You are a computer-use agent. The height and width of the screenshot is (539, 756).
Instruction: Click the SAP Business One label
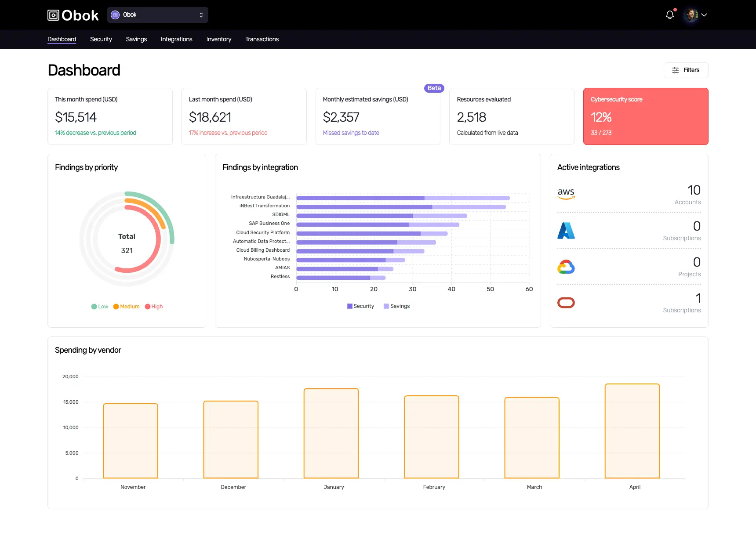[269, 223]
